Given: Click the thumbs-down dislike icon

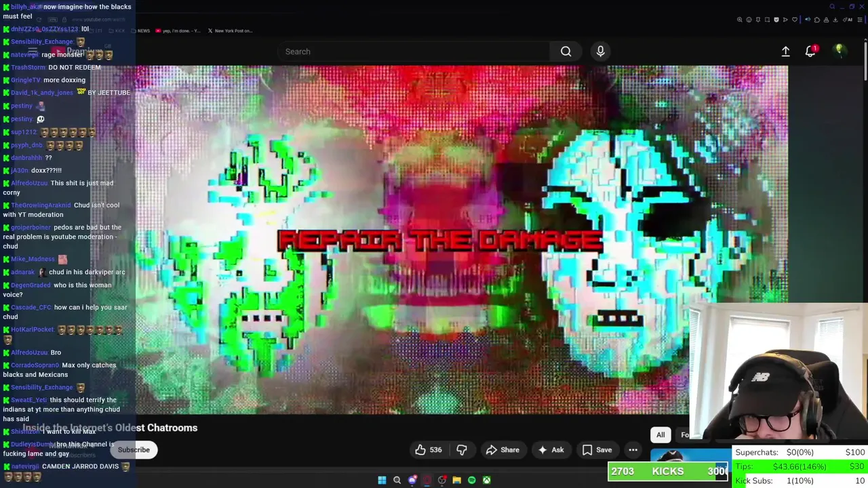Looking at the screenshot, I should point(462,449).
